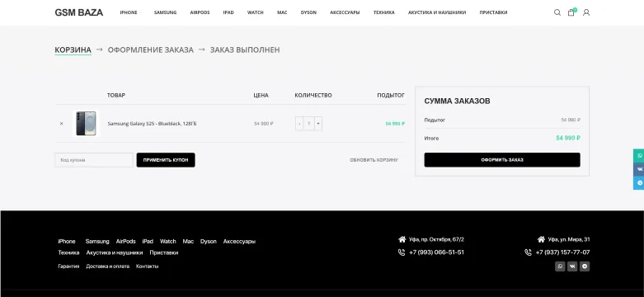
Task: Open Samsung Galaxy S25 - Blueblack product link
Action: coord(152,124)
